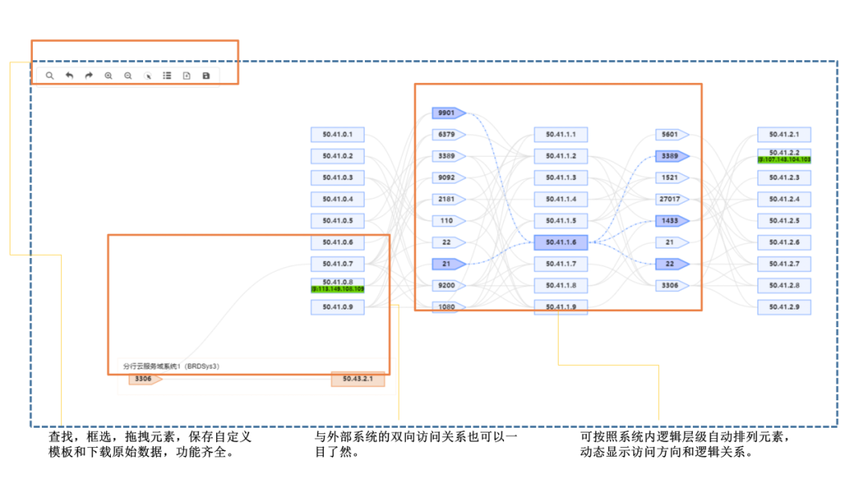Select the orange external node 50.43.2.1
Screen dimensions: 868x488
click(358, 379)
